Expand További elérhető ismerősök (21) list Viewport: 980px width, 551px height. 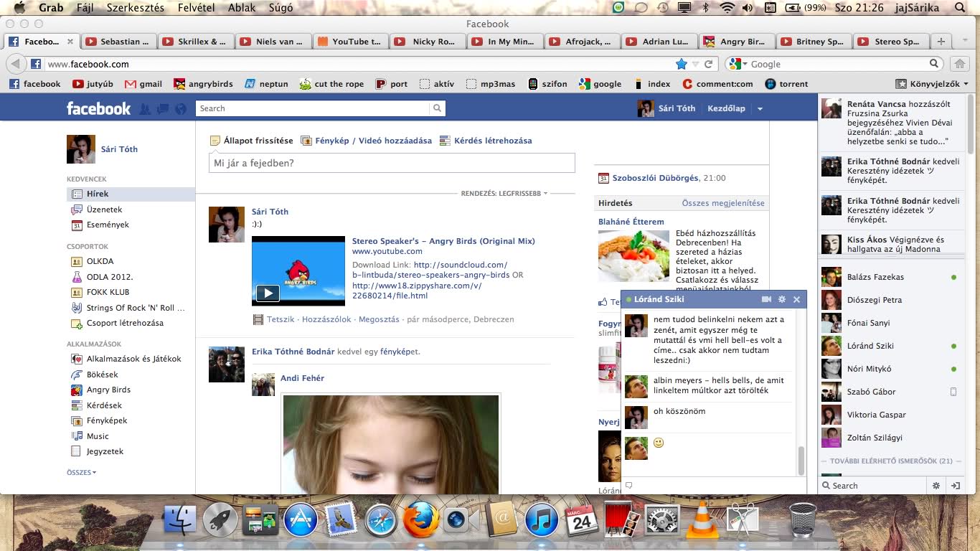pos(891,461)
